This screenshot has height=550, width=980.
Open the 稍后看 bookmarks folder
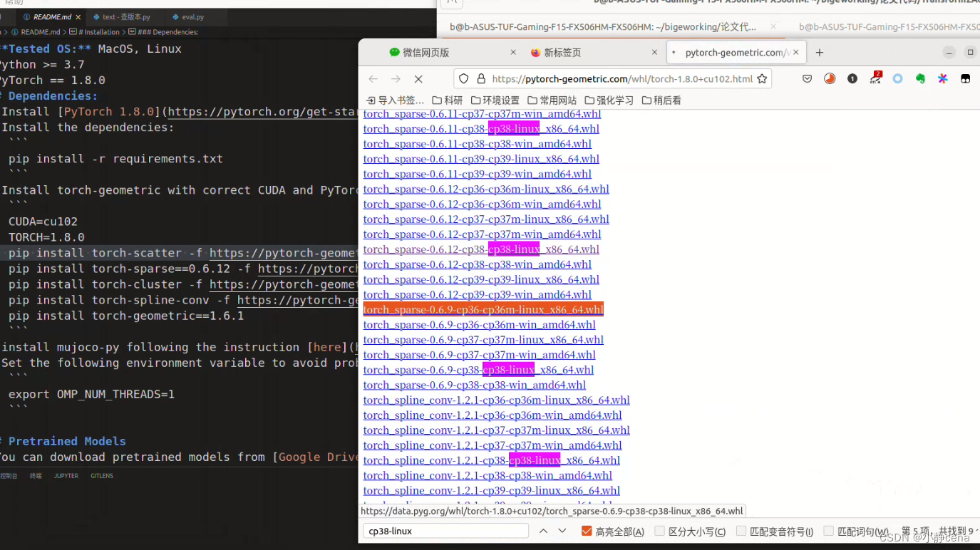[x=661, y=100]
